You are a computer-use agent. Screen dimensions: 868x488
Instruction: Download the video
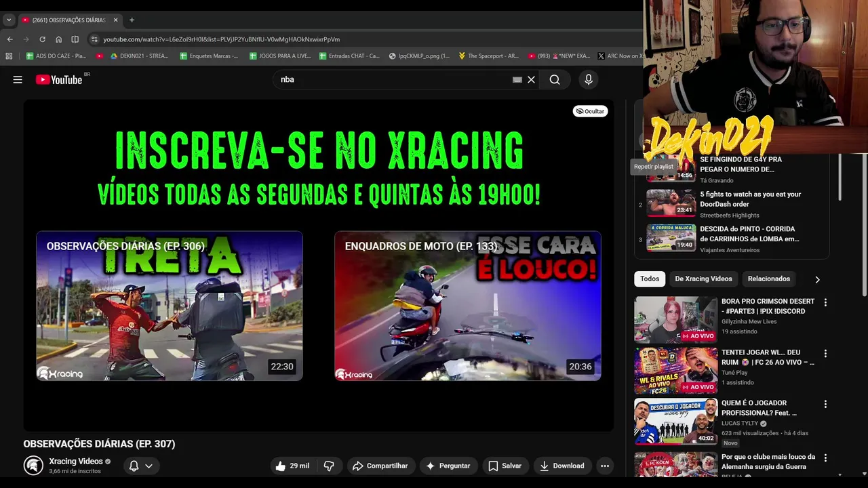tap(561, 466)
